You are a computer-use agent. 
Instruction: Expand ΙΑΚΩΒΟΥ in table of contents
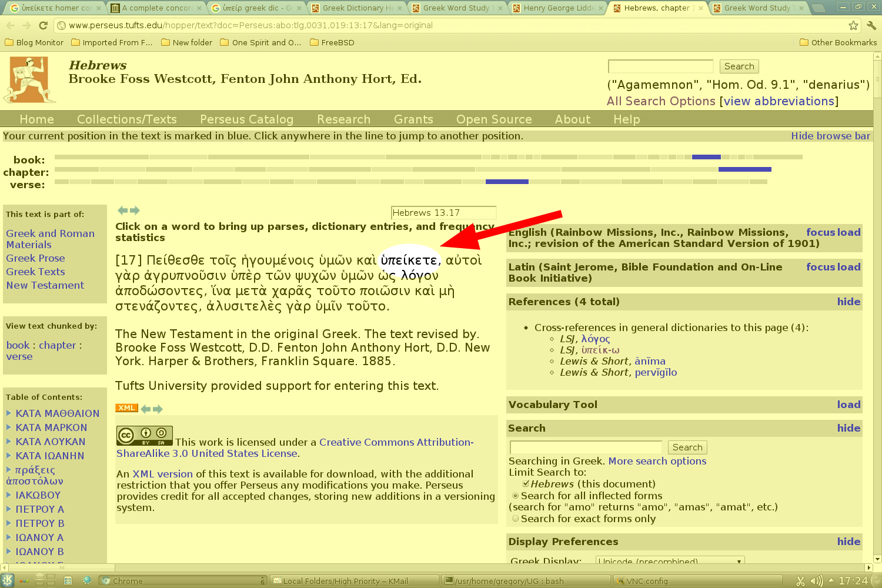(x=9, y=495)
